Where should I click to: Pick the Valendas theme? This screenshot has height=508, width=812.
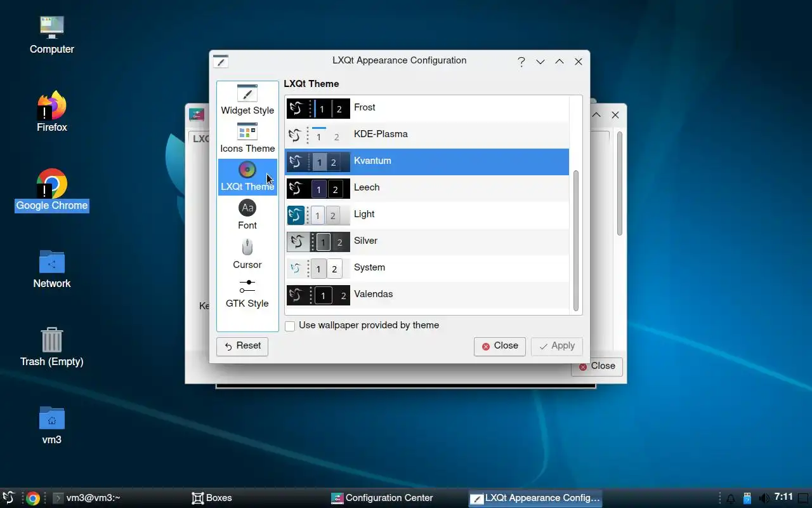pyautogui.click(x=427, y=295)
